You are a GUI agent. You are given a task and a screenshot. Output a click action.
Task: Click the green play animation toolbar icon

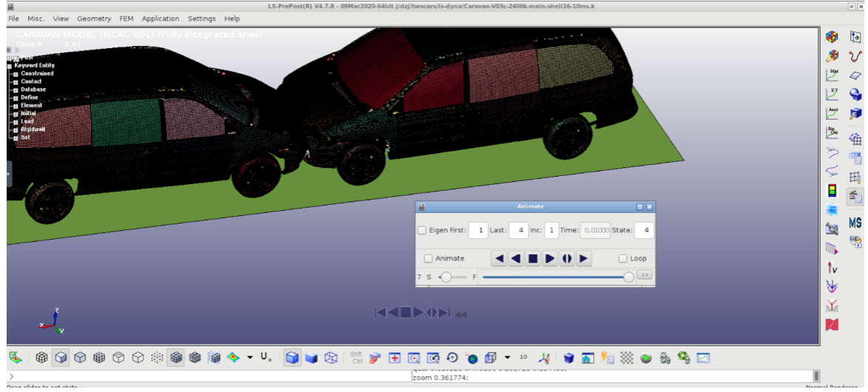pyautogui.click(x=645, y=358)
